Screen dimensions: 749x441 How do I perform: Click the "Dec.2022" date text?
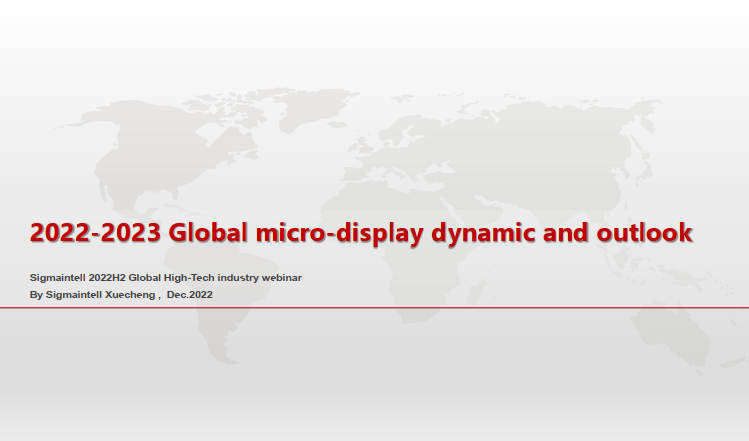pos(190,295)
